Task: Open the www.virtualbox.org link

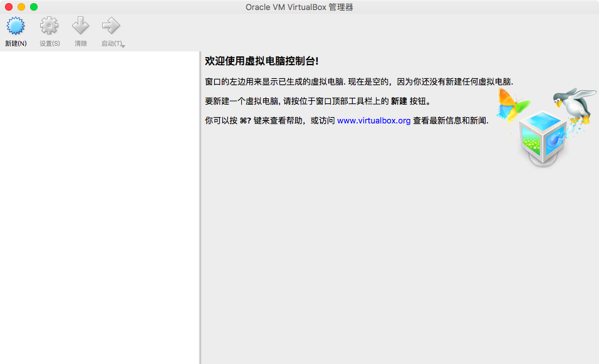Action: coord(373,121)
